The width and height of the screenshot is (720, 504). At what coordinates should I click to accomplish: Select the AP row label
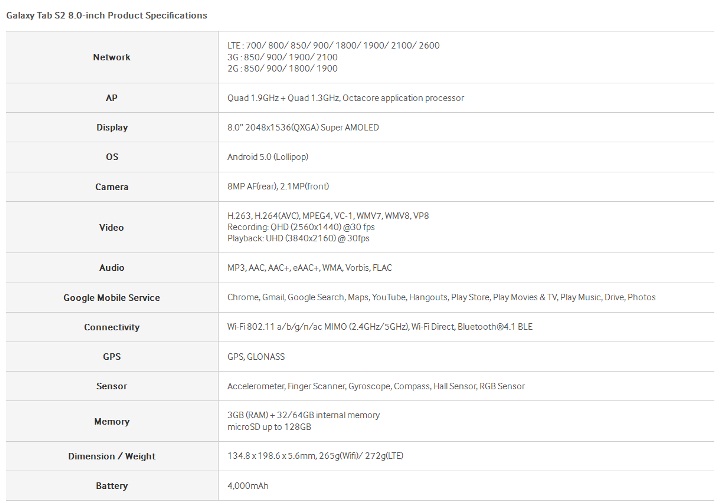[x=112, y=98]
